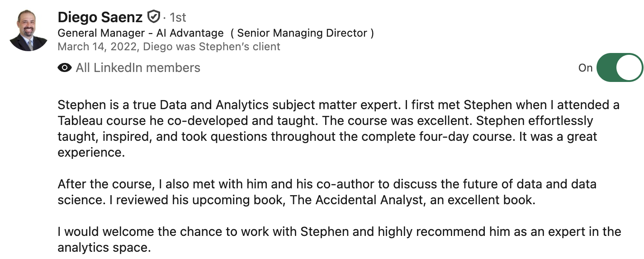This screenshot has height=259, width=644.
Task: Click the paragraph beginning After the course
Action: (x=327, y=192)
